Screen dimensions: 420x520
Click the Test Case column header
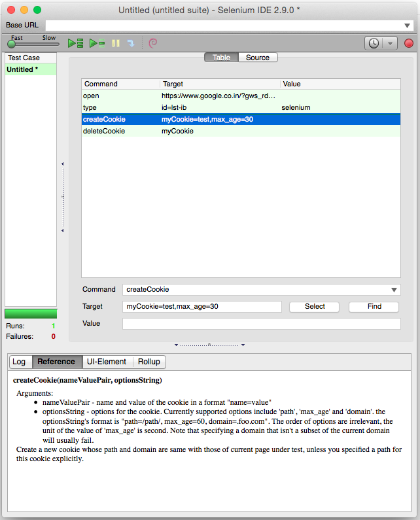(31, 58)
